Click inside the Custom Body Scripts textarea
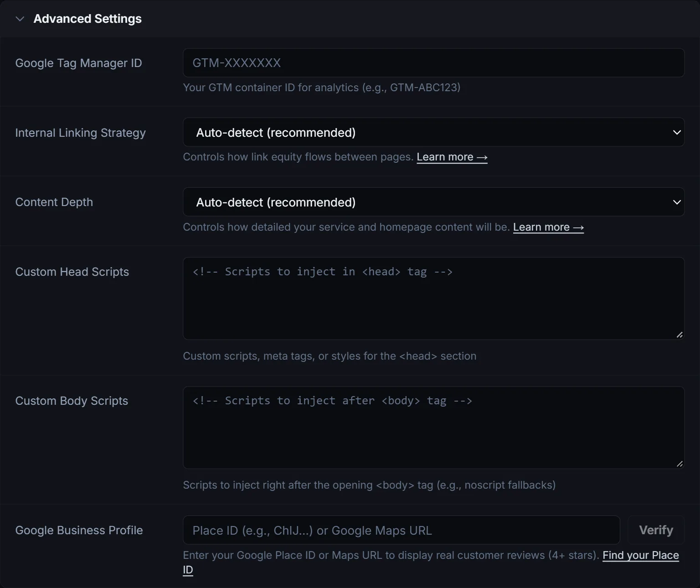The image size is (700, 588). (x=433, y=428)
